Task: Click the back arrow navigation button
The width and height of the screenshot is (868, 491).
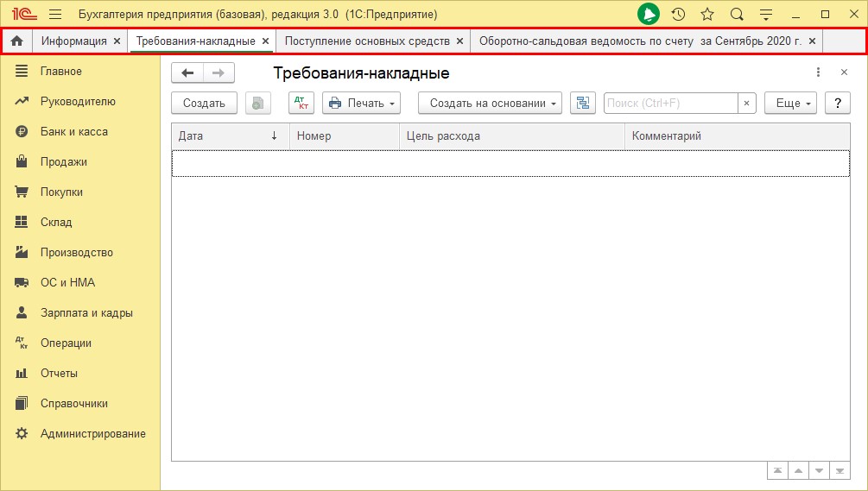Action: tap(187, 72)
